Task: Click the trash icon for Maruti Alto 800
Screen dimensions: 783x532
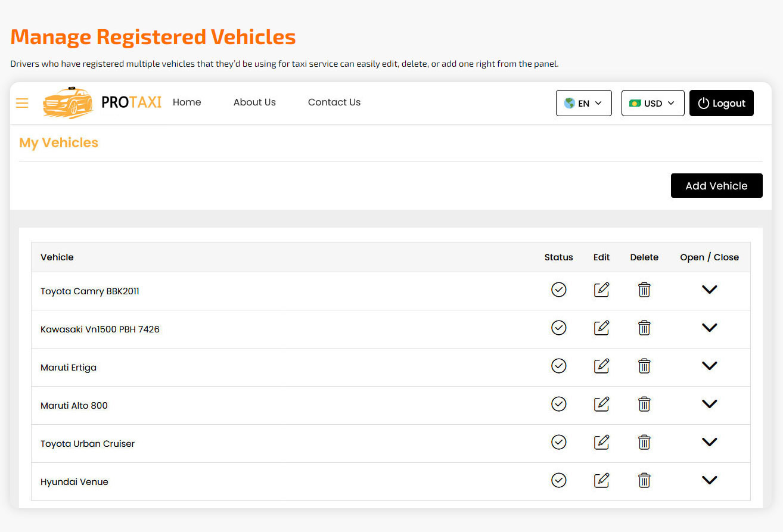Action: (644, 404)
